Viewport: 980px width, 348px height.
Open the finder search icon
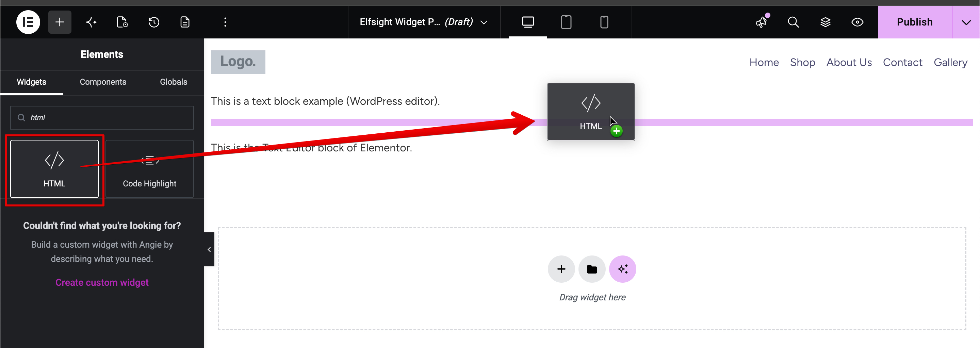tap(793, 22)
